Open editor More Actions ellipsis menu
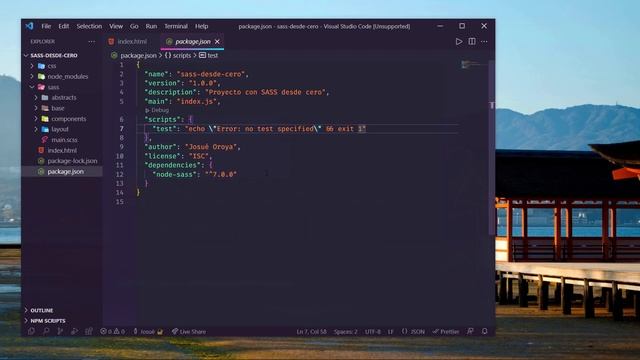The width and height of the screenshot is (640, 360). (x=484, y=41)
